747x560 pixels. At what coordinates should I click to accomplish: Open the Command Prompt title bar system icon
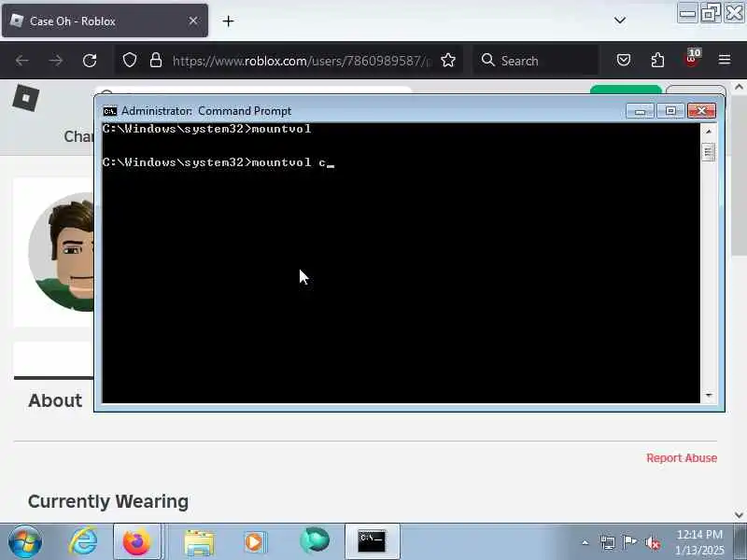point(109,111)
